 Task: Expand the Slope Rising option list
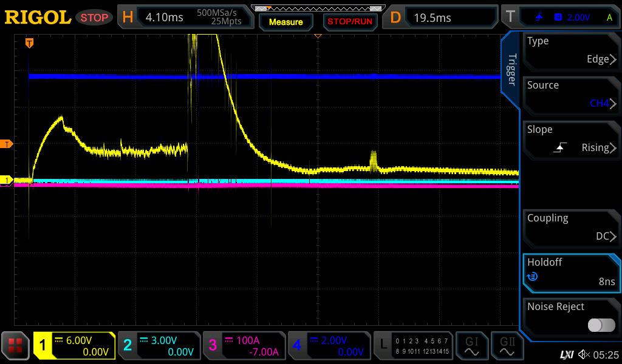[571, 139]
